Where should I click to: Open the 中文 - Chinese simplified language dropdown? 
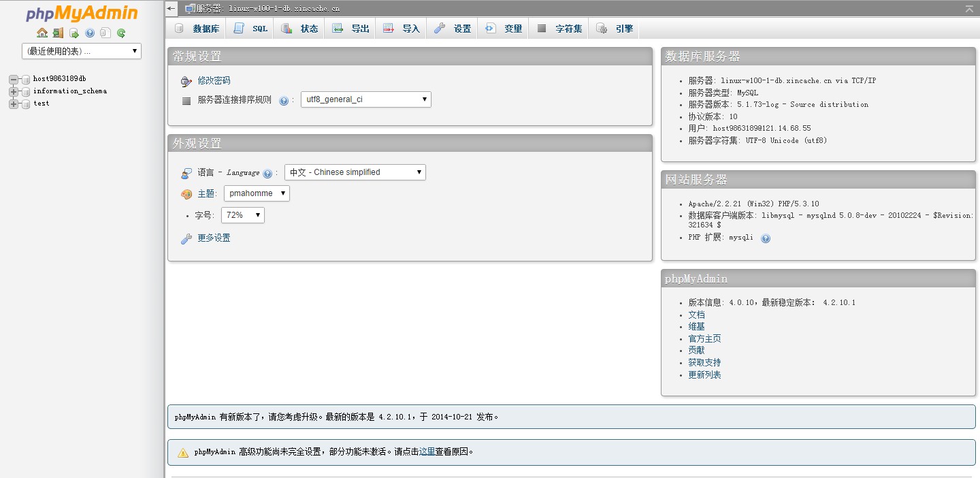pyautogui.click(x=355, y=172)
